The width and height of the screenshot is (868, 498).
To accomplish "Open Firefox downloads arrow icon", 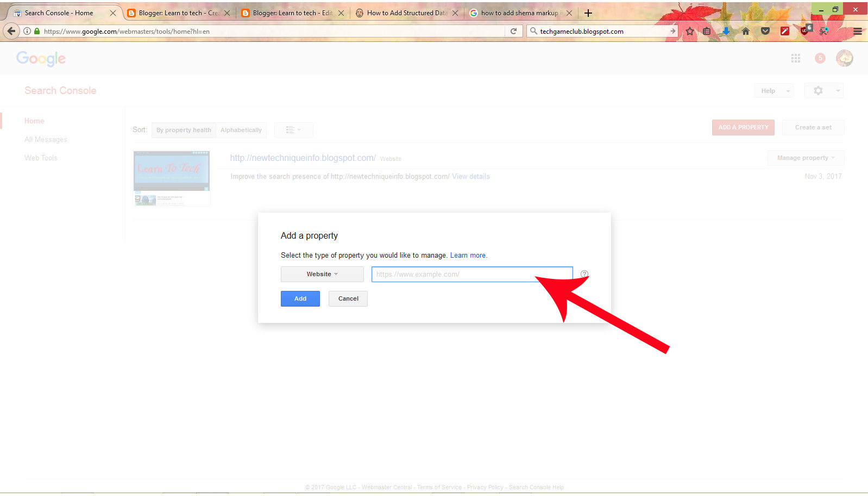I will pyautogui.click(x=726, y=32).
